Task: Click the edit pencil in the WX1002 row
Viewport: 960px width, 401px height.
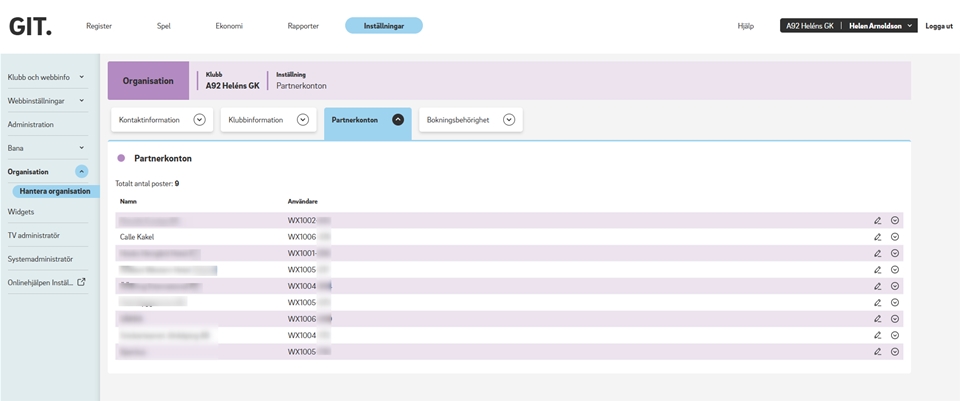Action: (x=877, y=220)
